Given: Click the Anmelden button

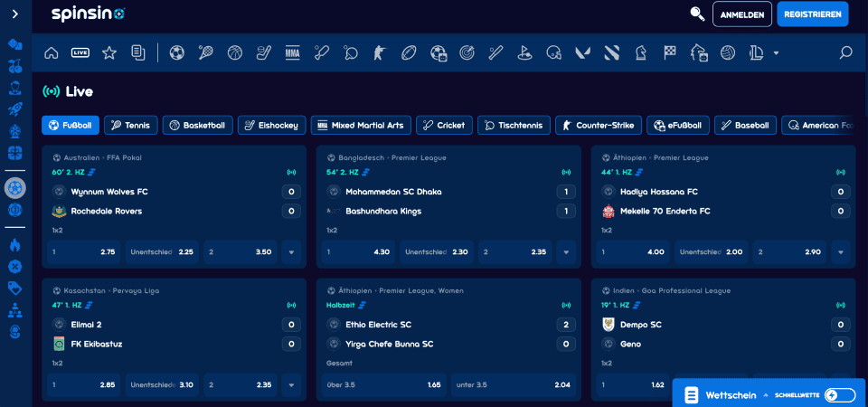Looking at the screenshot, I should 741,14.
